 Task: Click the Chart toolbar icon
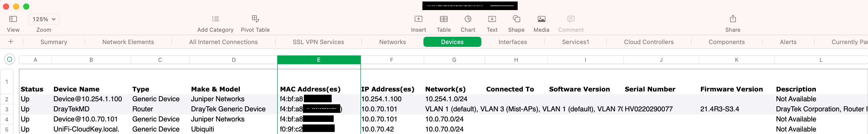click(x=468, y=19)
